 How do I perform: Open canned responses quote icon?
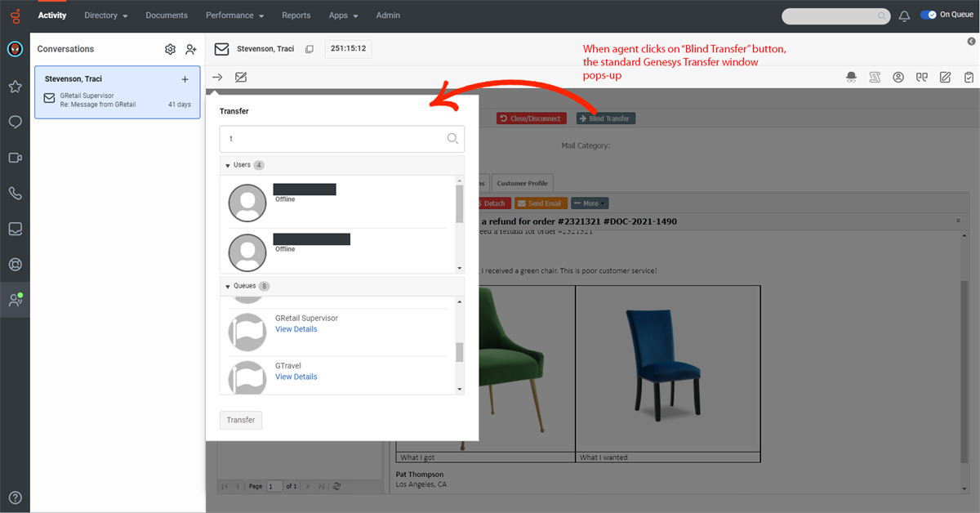point(922,78)
